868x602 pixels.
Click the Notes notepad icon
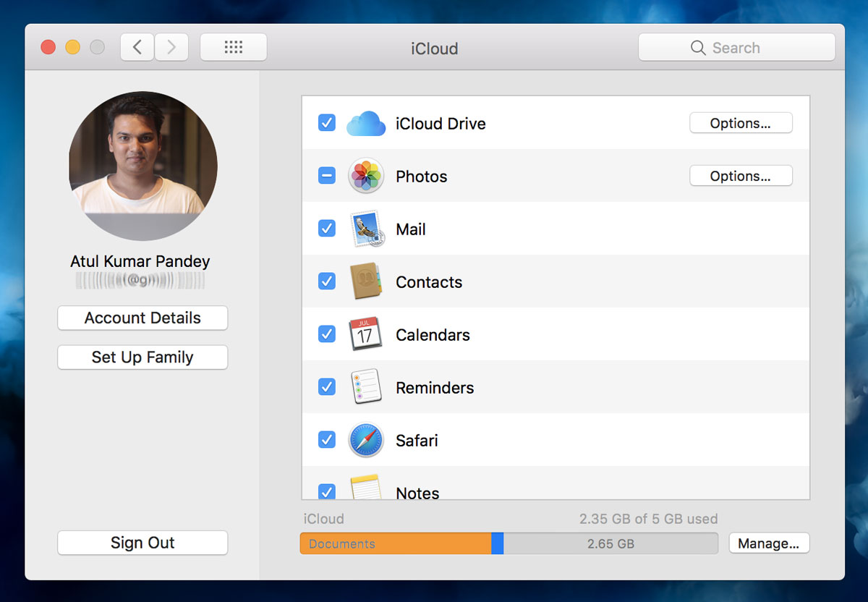point(365,487)
